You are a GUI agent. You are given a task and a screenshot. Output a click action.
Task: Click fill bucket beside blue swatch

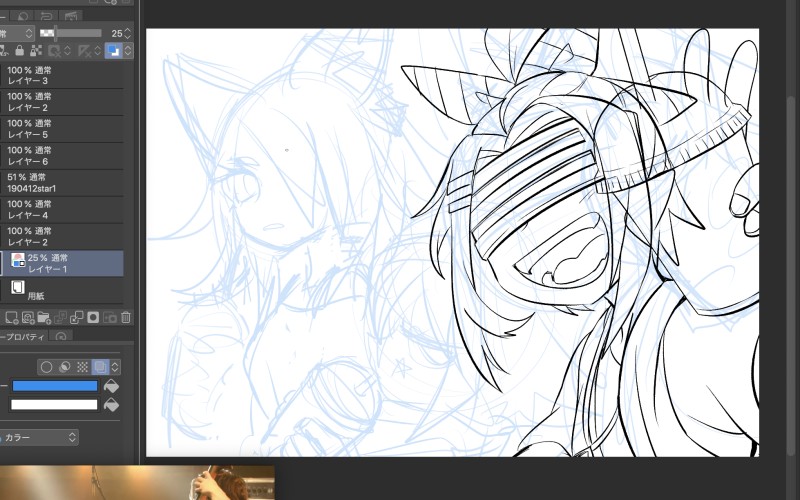click(x=111, y=386)
